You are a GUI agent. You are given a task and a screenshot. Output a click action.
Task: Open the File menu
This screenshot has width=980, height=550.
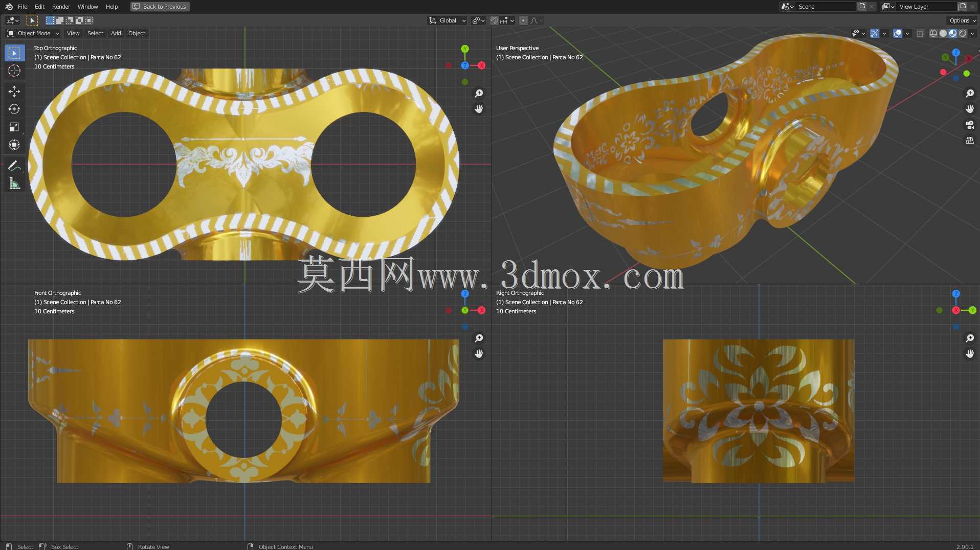click(x=23, y=7)
